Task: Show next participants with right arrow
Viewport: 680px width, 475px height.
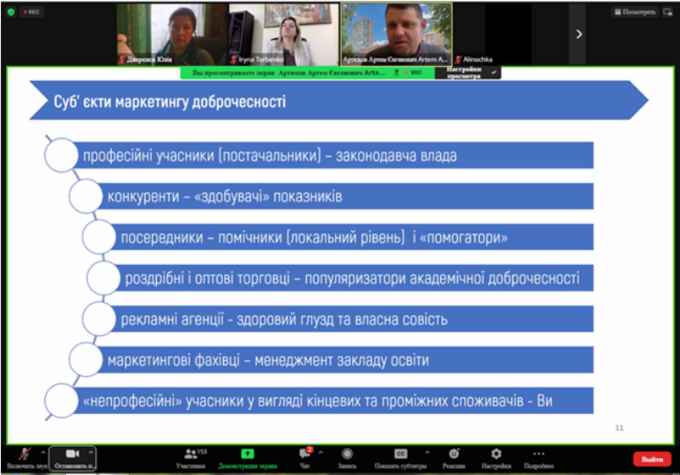Action: pos(579,33)
